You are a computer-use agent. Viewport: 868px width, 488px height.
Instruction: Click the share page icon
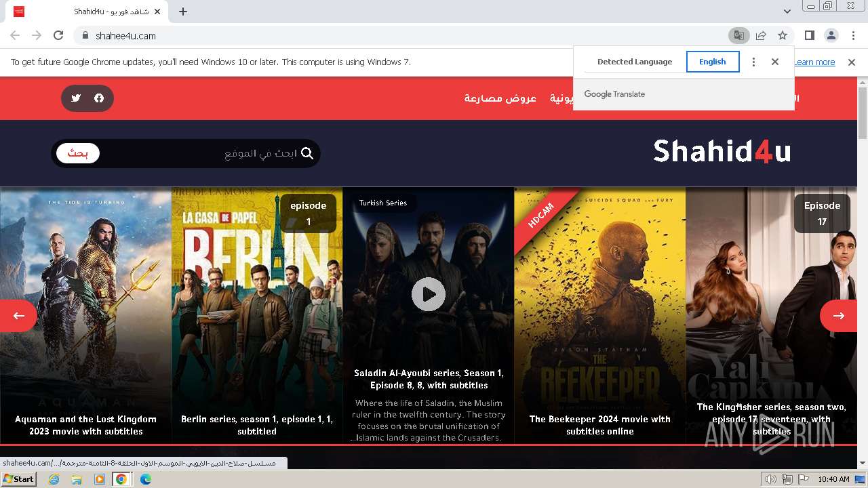pos(761,35)
